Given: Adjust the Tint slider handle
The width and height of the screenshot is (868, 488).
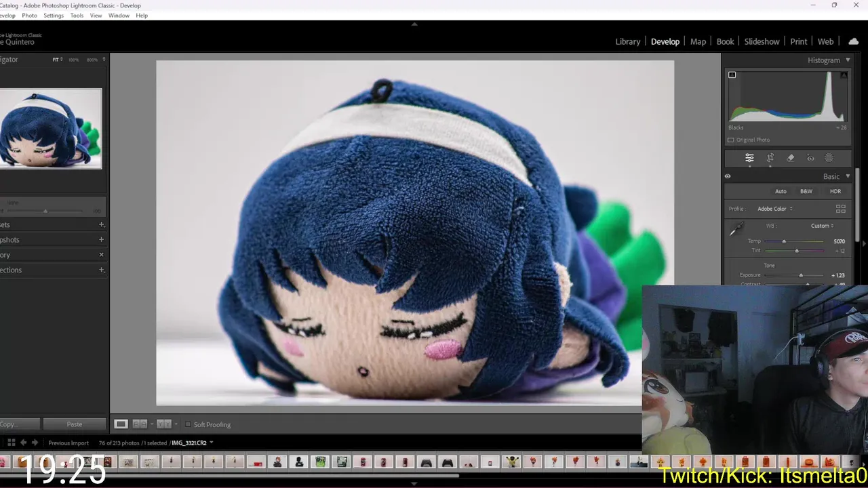Looking at the screenshot, I should (797, 251).
